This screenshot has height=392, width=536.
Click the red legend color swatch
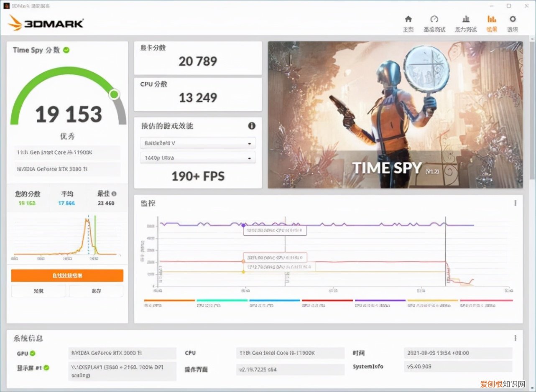(x=327, y=300)
